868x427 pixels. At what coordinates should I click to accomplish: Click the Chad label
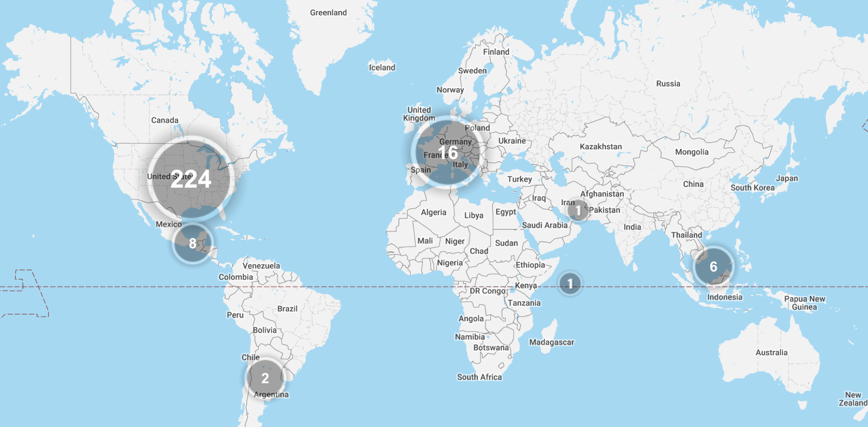coord(479,251)
